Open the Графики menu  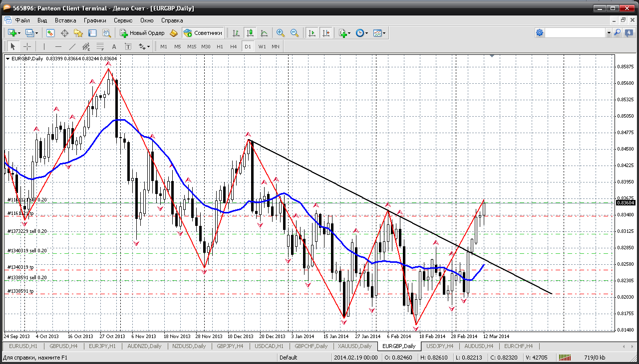(95, 20)
